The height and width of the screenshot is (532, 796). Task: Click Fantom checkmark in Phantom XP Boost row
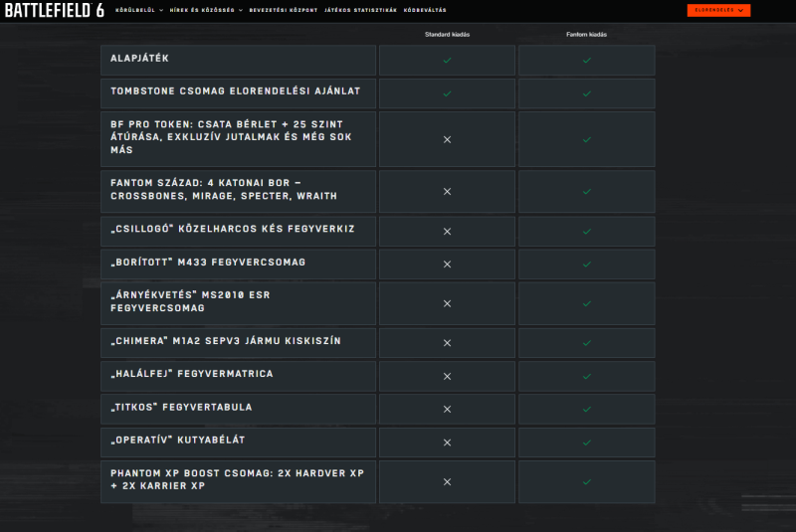(587, 482)
